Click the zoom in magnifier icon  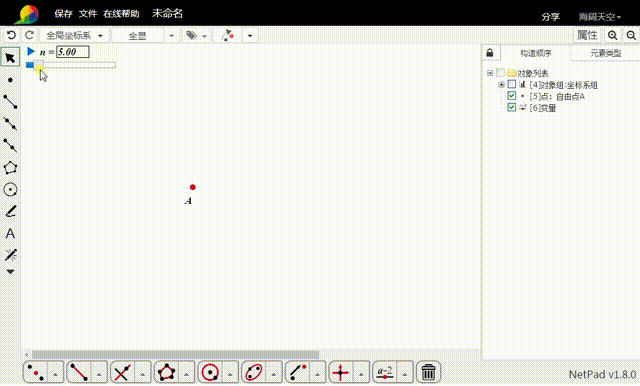[x=612, y=35]
